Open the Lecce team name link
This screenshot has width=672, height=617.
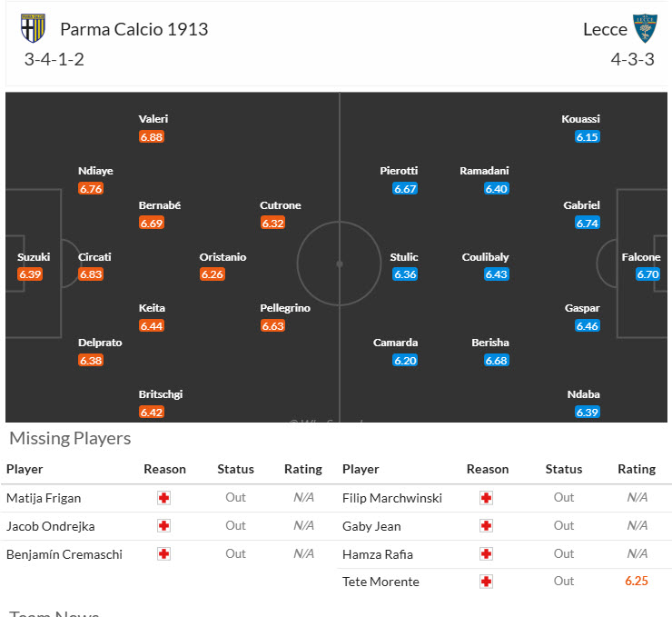point(605,29)
